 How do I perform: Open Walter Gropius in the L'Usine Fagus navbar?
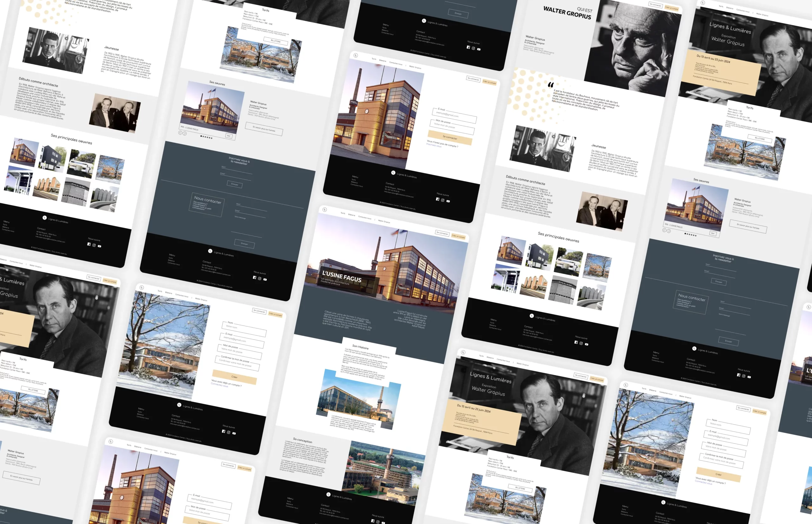point(384,221)
